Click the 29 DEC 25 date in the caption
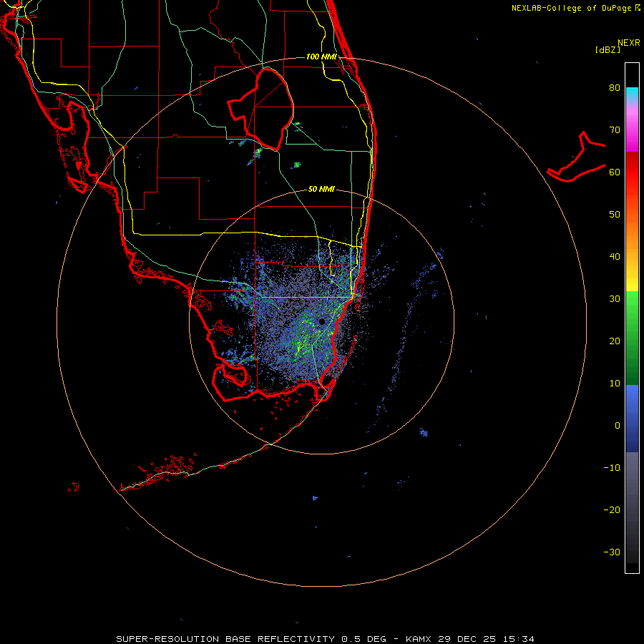 point(467,639)
